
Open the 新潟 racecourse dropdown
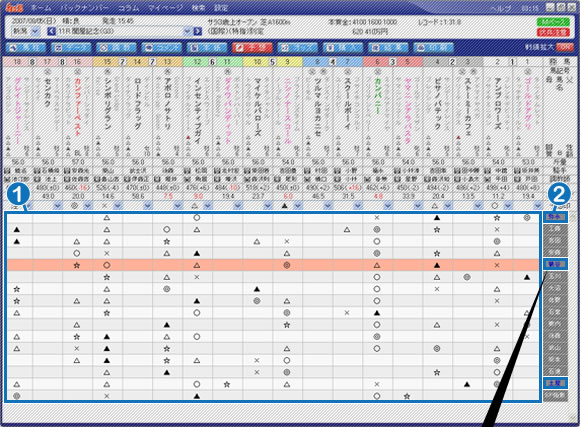point(26,31)
